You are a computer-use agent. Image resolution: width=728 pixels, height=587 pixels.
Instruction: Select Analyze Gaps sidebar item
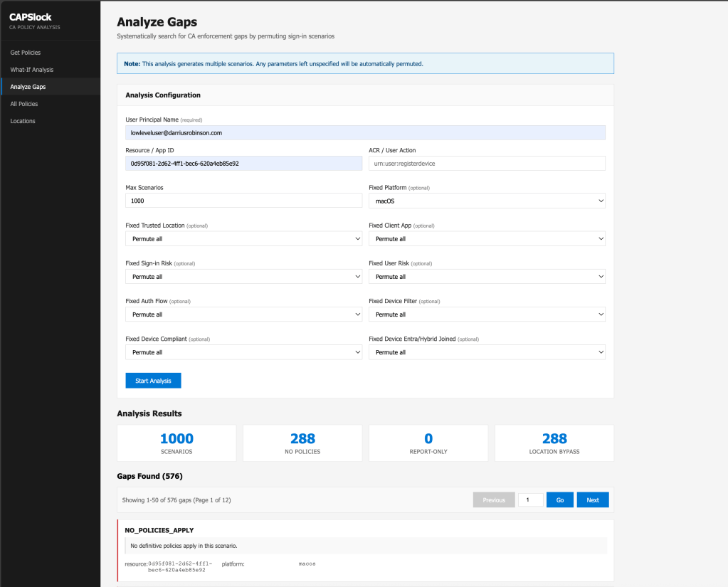point(28,87)
